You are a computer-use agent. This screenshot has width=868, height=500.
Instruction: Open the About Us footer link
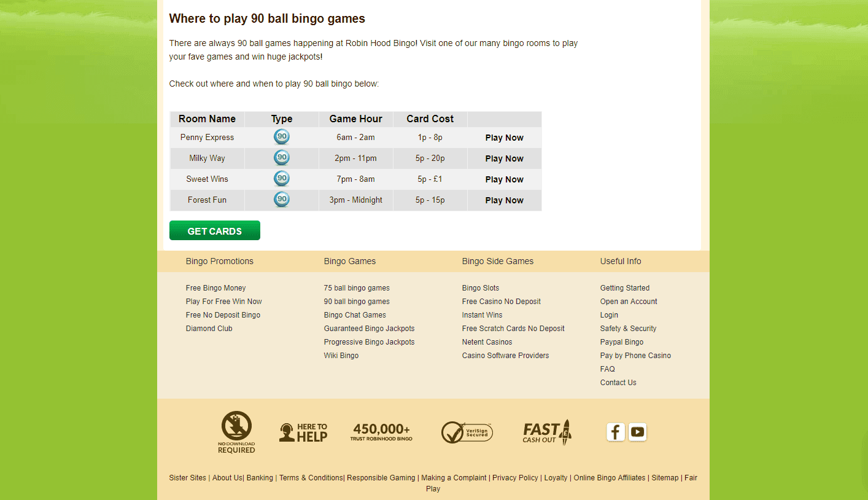[x=227, y=478]
